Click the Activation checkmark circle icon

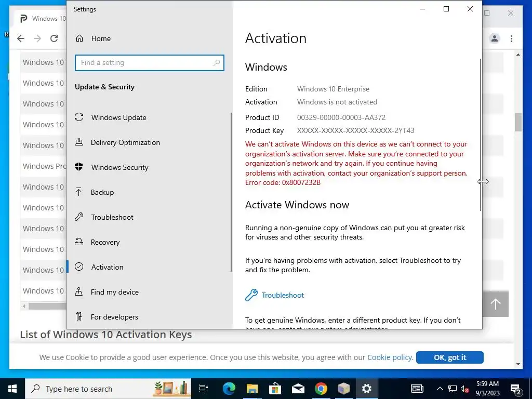[x=79, y=267]
